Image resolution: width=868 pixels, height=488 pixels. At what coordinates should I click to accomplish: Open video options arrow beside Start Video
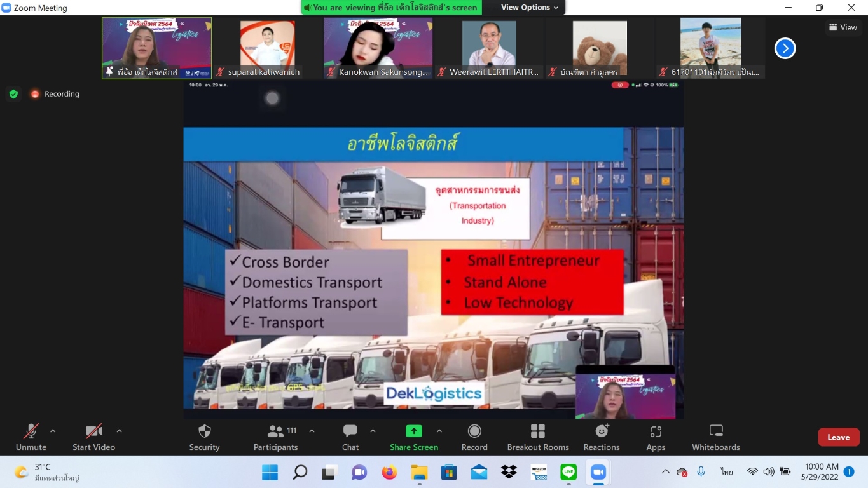[x=119, y=431]
